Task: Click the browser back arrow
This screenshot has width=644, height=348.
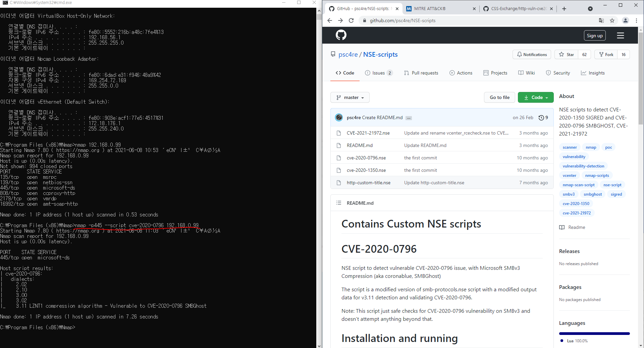Action: coord(329,20)
